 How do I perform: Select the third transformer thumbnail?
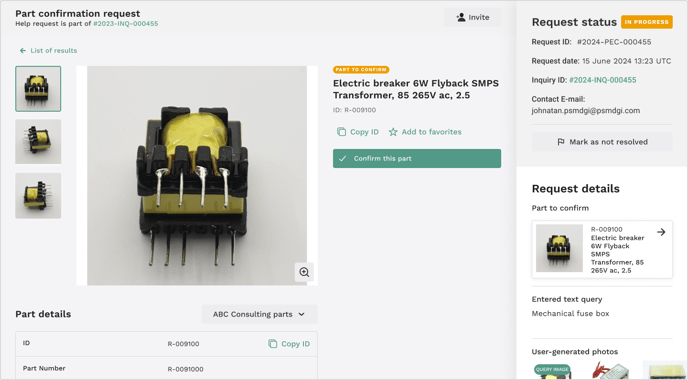pos(38,196)
